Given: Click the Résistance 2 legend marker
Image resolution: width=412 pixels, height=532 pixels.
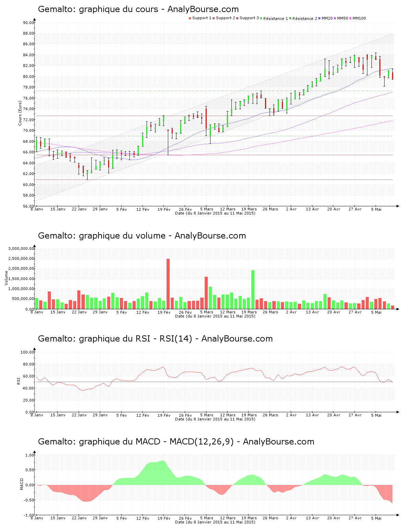Looking at the screenshot, I should click(x=290, y=18).
